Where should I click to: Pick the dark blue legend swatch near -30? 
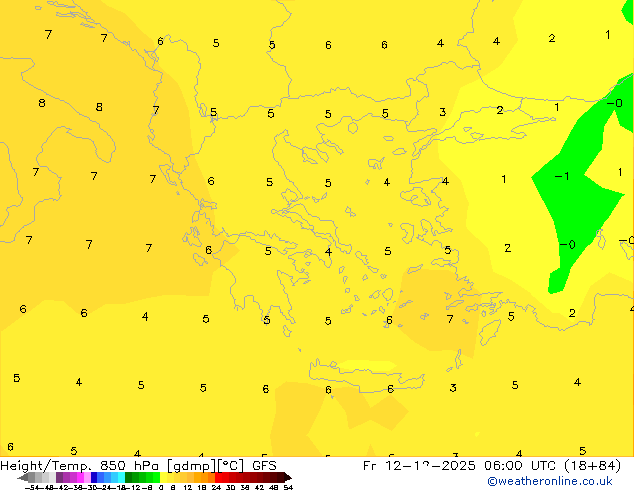[94, 477]
